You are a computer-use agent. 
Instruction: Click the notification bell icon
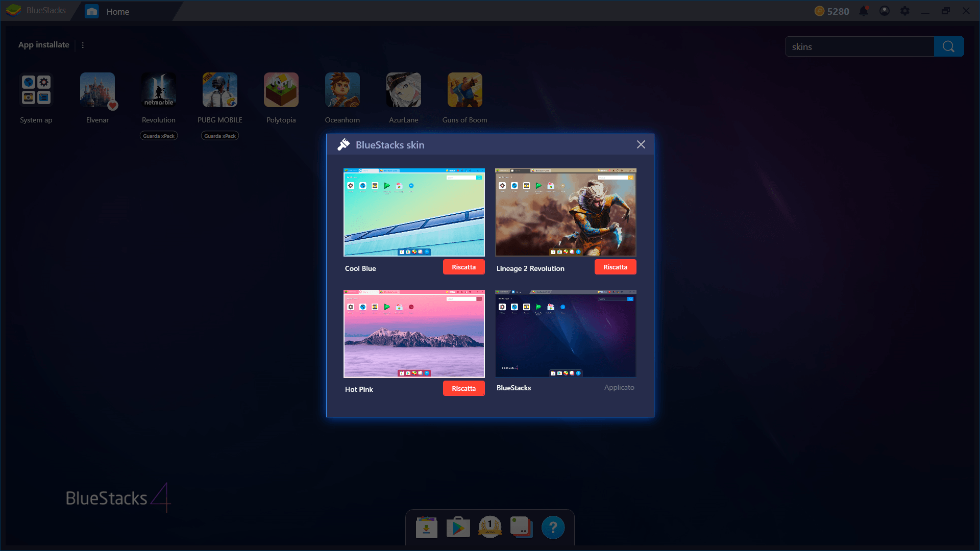865,11
